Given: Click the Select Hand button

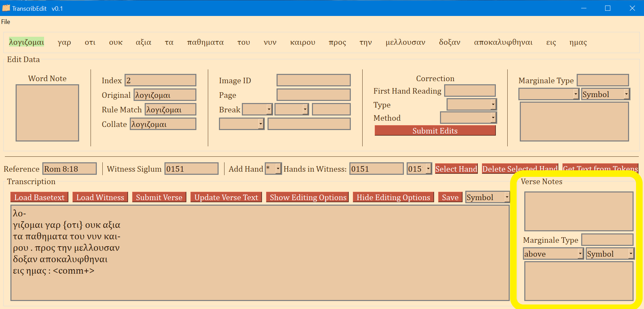Looking at the screenshot, I should point(456,169).
